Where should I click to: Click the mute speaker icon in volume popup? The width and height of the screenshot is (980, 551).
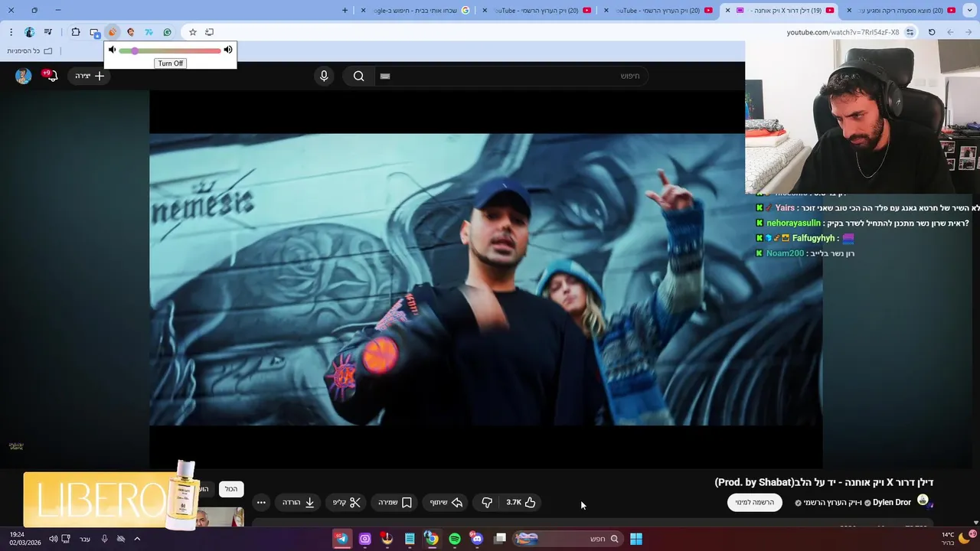(112, 51)
